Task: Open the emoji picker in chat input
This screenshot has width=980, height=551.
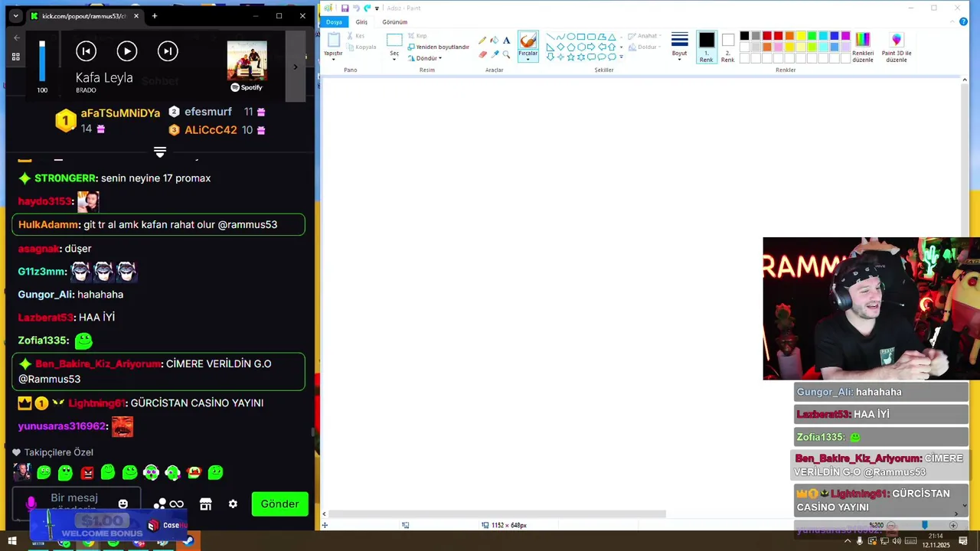Action: point(122,504)
